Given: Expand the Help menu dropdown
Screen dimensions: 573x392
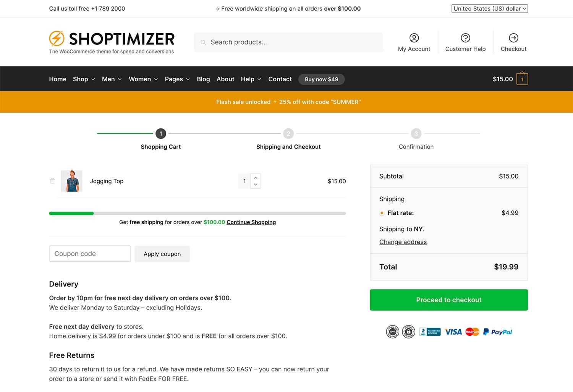Looking at the screenshot, I should coord(251,79).
